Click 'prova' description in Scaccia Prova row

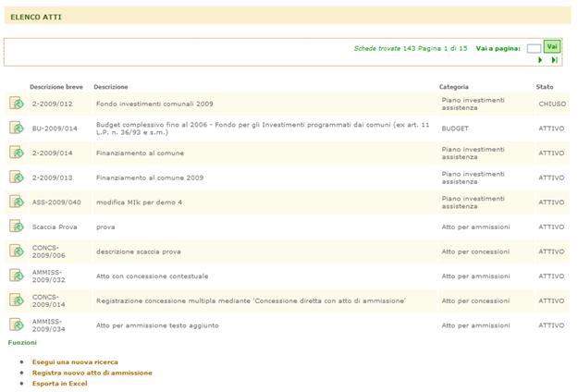[x=105, y=227]
